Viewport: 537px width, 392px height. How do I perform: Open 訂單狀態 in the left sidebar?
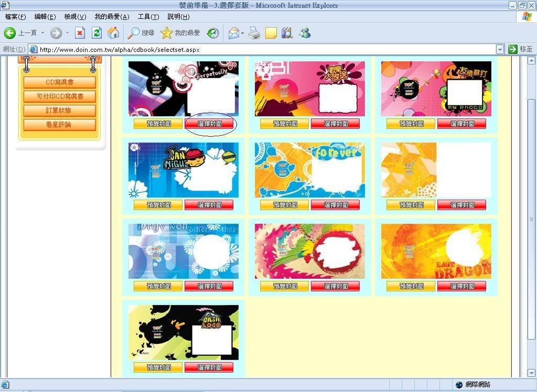[x=59, y=111]
